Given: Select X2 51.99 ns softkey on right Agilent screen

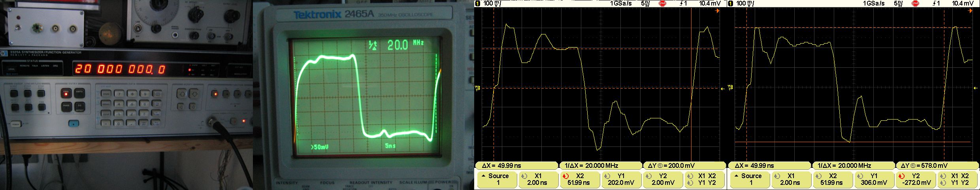Looking at the screenshot, I should click(x=833, y=179).
